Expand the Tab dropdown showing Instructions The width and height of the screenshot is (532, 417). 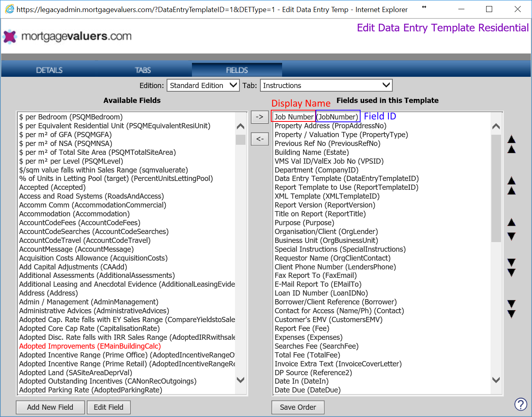pyautogui.click(x=326, y=85)
